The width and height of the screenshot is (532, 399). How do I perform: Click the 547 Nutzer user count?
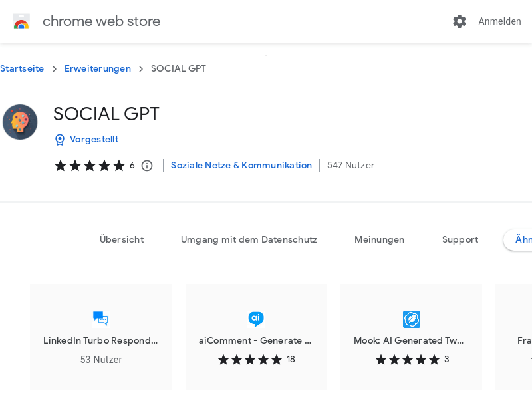[x=351, y=165]
